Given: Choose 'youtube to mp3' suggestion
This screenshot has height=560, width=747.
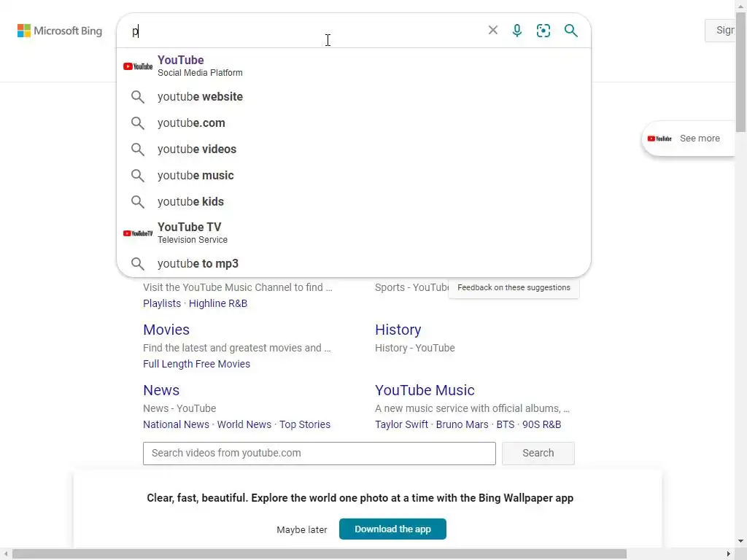Looking at the screenshot, I should pyautogui.click(x=354, y=263).
